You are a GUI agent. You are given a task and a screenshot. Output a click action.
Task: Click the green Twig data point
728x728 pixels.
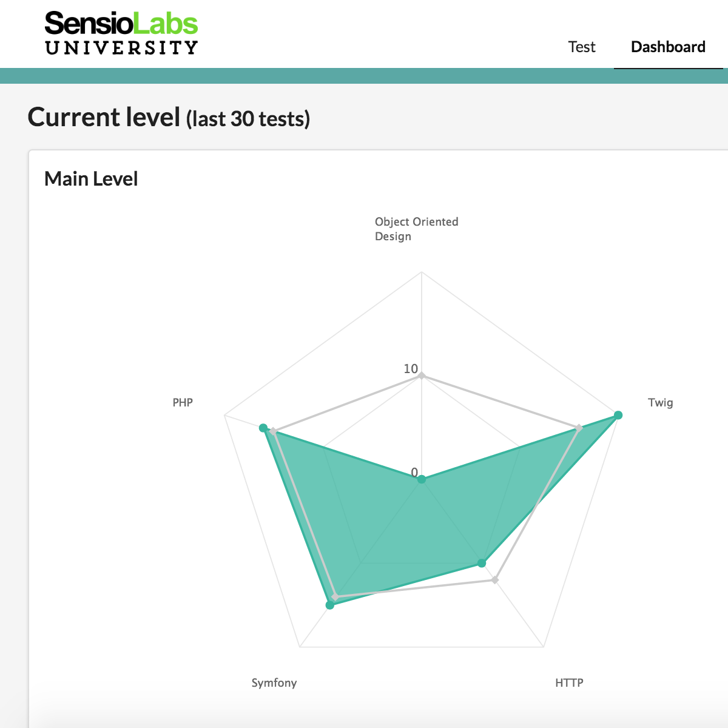[x=618, y=415]
